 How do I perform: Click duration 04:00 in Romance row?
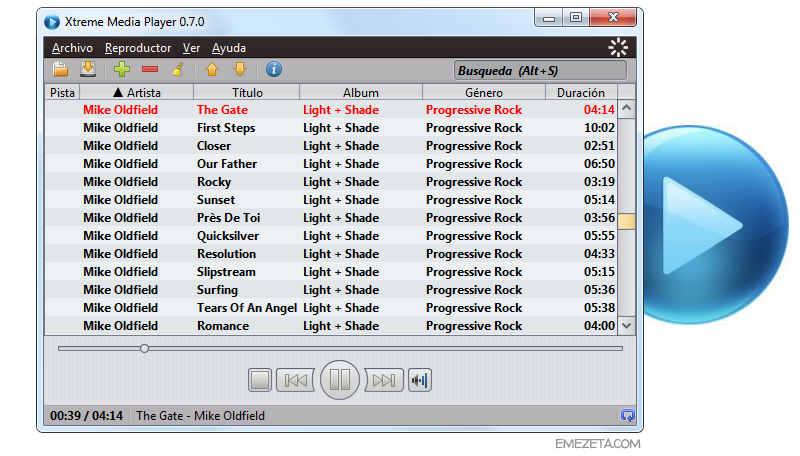pyautogui.click(x=599, y=326)
